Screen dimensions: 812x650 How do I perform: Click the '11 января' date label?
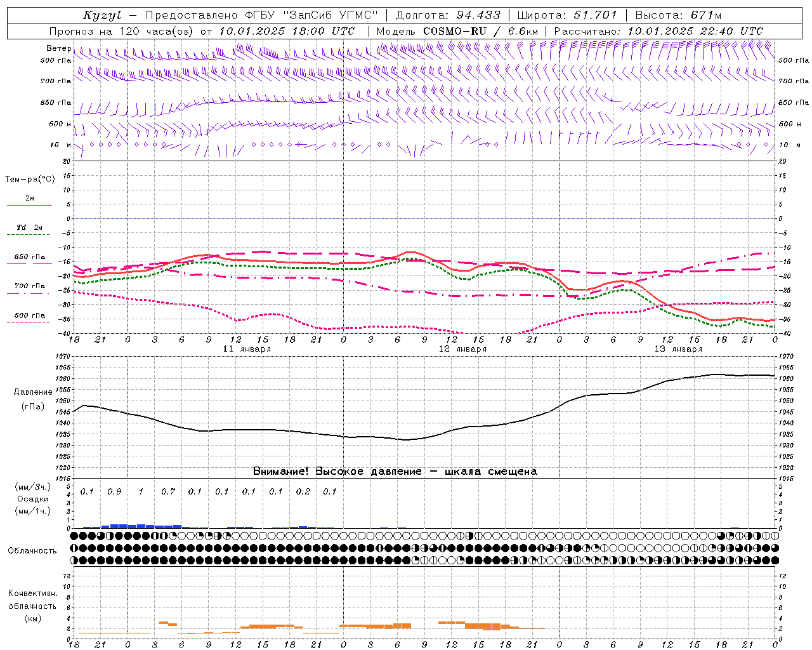pos(247,349)
